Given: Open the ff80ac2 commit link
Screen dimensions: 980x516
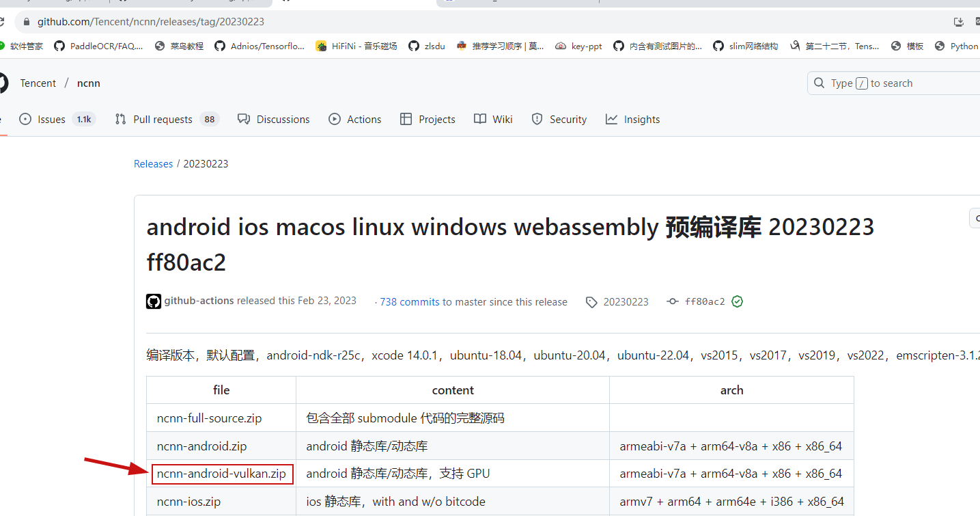Looking at the screenshot, I should click(x=705, y=302).
